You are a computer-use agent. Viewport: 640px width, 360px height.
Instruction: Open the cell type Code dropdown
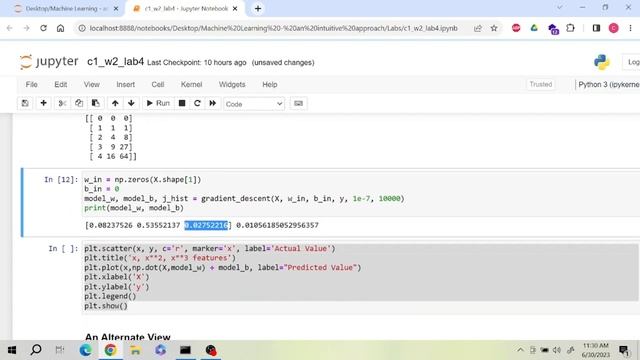tap(254, 104)
